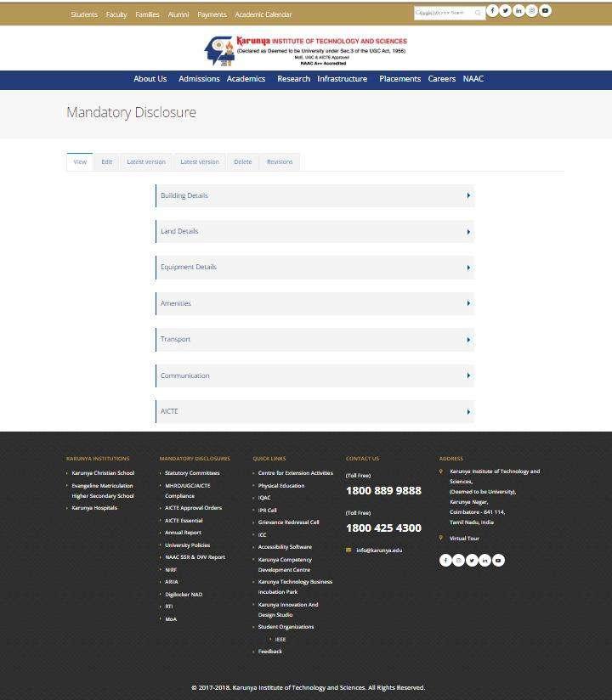Open Accessibility Software quick link

pyautogui.click(x=285, y=547)
